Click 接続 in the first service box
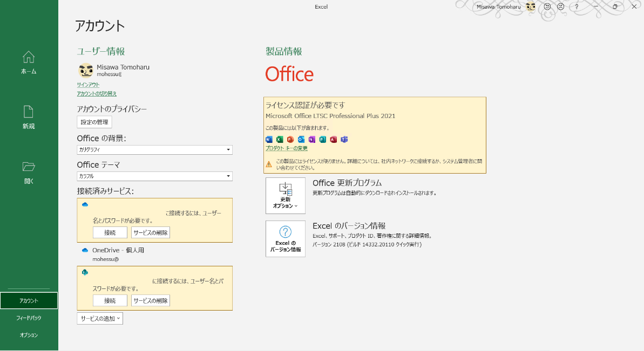The height and width of the screenshot is (351, 644). (x=110, y=232)
